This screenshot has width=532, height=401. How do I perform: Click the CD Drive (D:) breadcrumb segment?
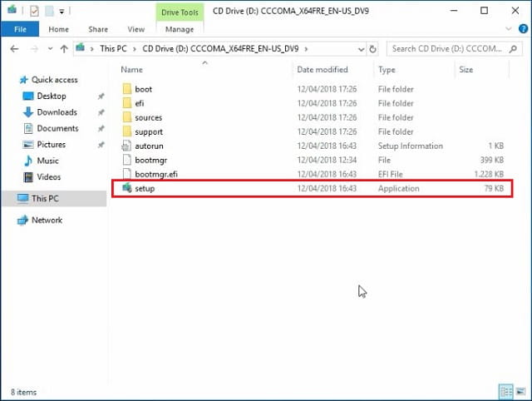[x=220, y=48]
